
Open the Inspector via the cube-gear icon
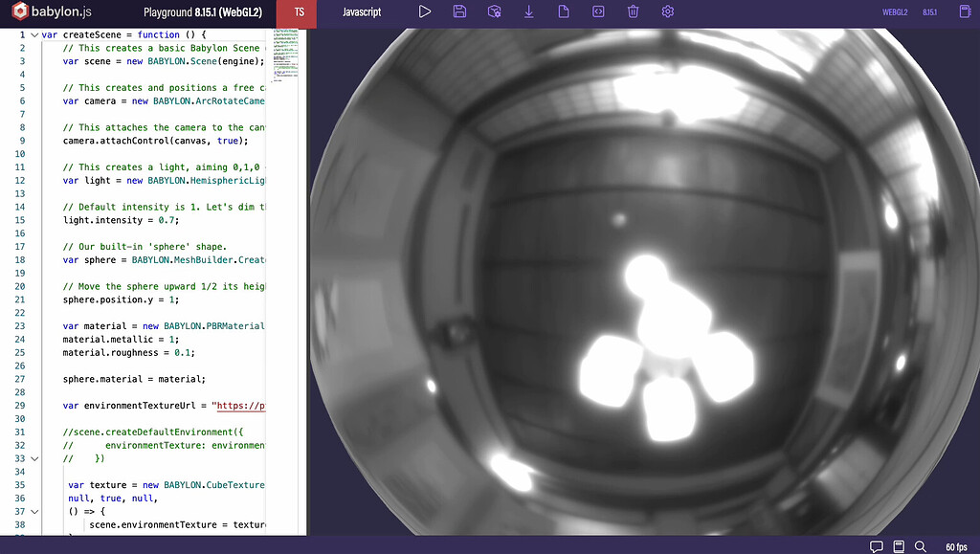tap(494, 11)
